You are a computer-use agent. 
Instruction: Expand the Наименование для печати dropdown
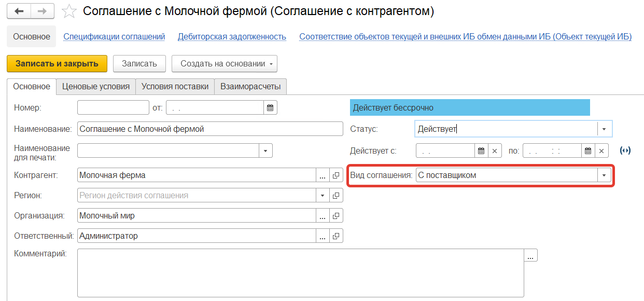click(x=265, y=150)
